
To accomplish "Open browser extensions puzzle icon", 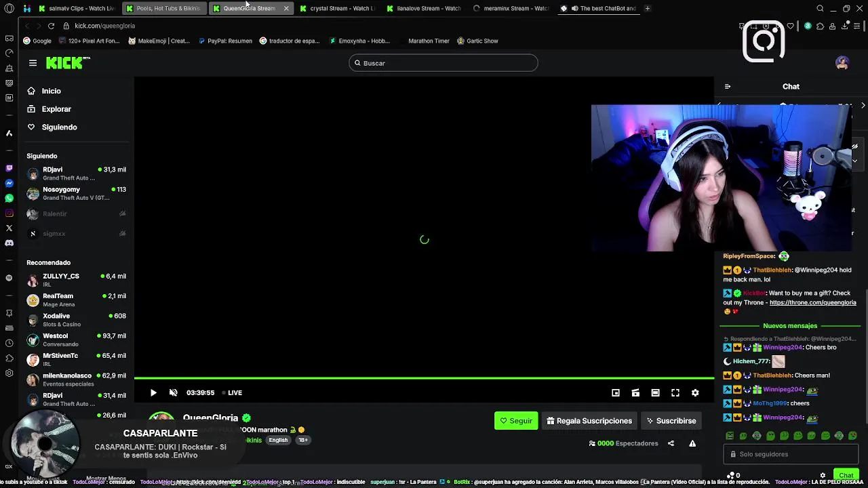I will (820, 26).
